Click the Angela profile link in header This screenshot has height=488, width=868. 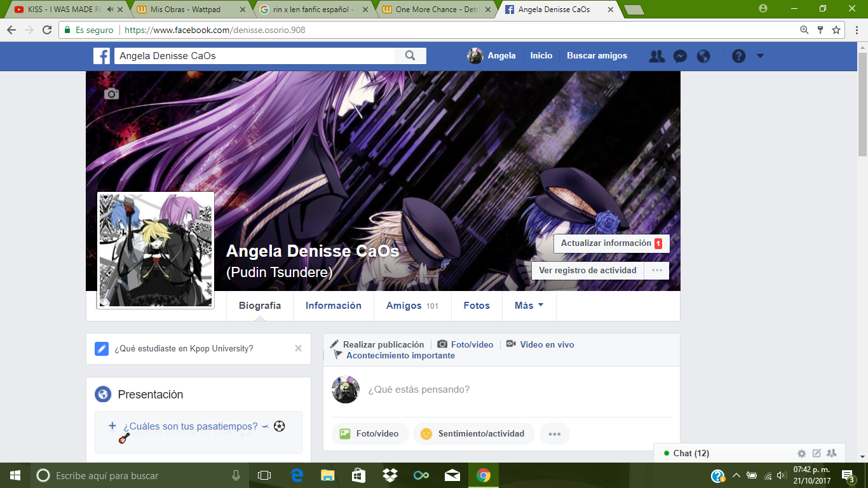[x=492, y=56]
